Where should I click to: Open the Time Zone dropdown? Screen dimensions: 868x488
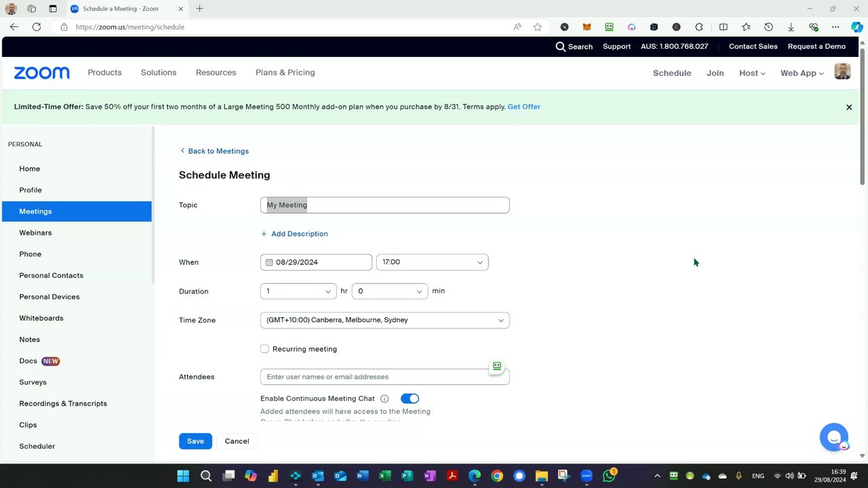pos(385,320)
